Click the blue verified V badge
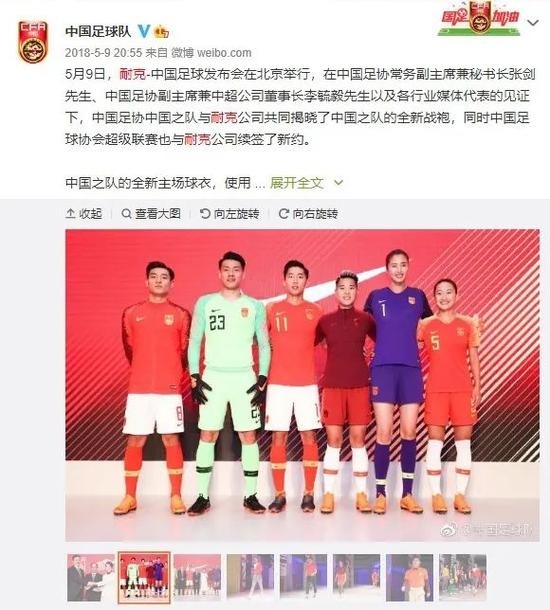The image size is (550, 610). [x=144, y=31]
